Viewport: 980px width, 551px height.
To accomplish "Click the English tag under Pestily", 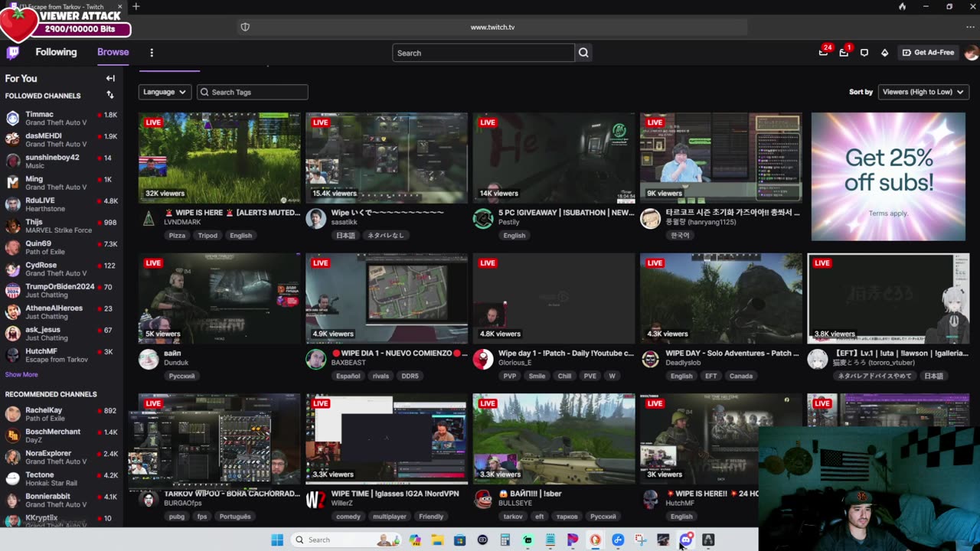I will coord(514,236).
